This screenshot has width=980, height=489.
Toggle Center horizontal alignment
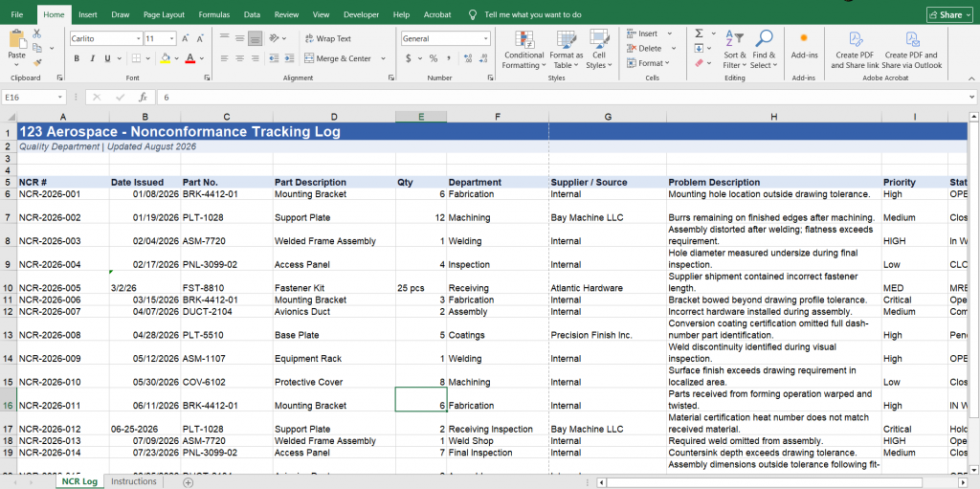coord(239,58)
